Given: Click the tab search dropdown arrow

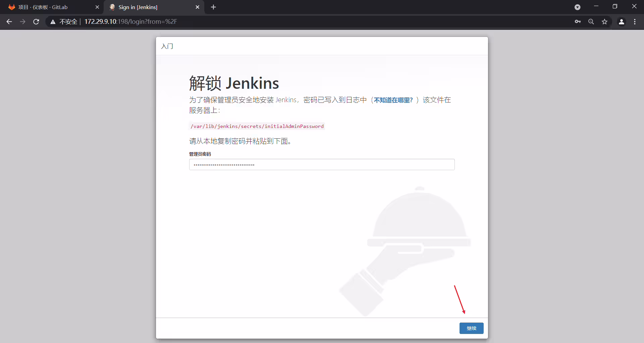Looking at the screenshot, I should (x=577, y=7).
